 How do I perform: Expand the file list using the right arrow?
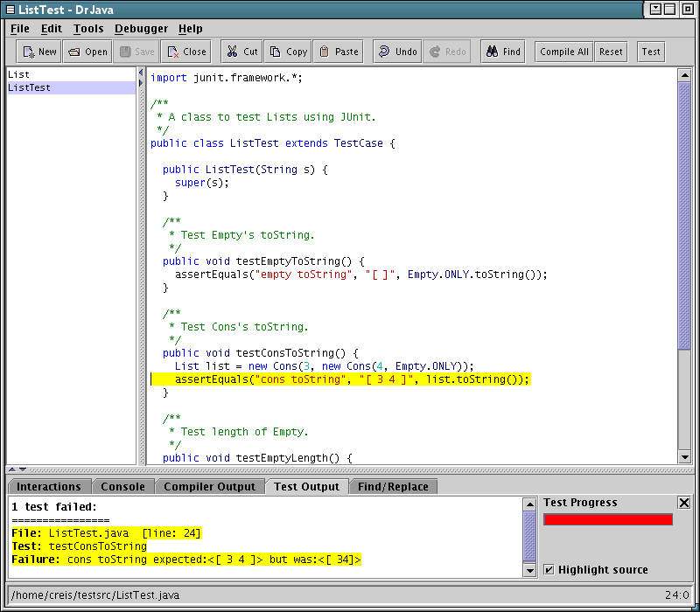(x=140, y=84)
